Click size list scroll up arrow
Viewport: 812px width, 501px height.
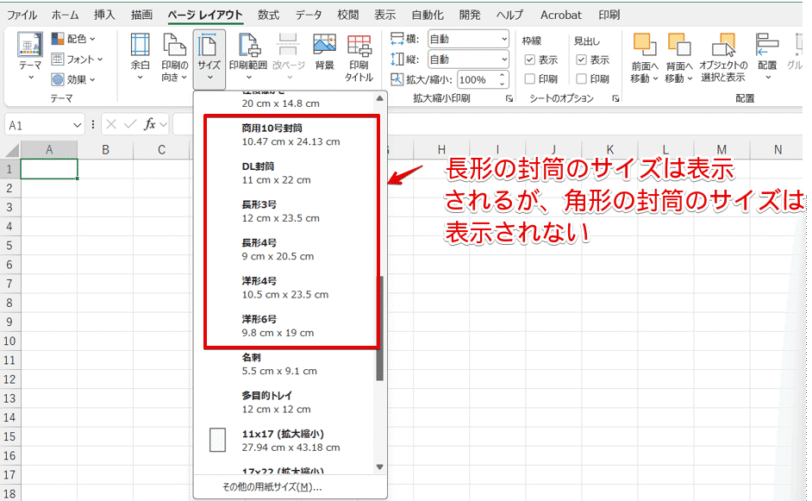point(380,98)
